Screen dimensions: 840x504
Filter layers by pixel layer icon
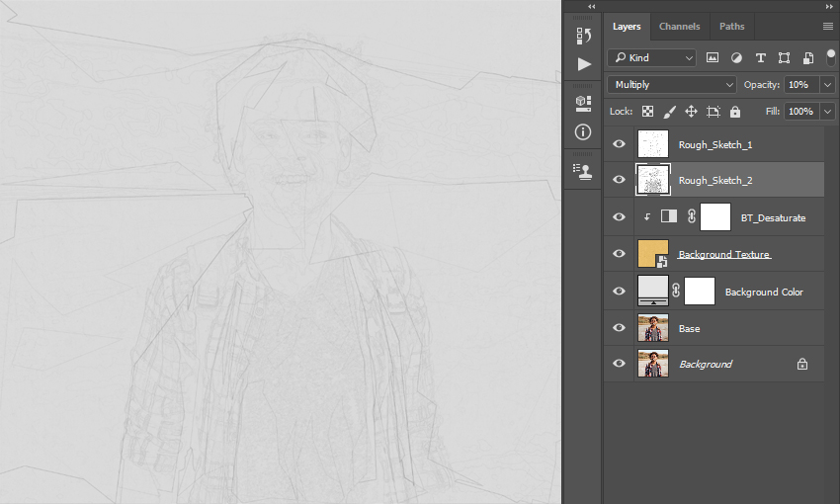tap(712, 58)
